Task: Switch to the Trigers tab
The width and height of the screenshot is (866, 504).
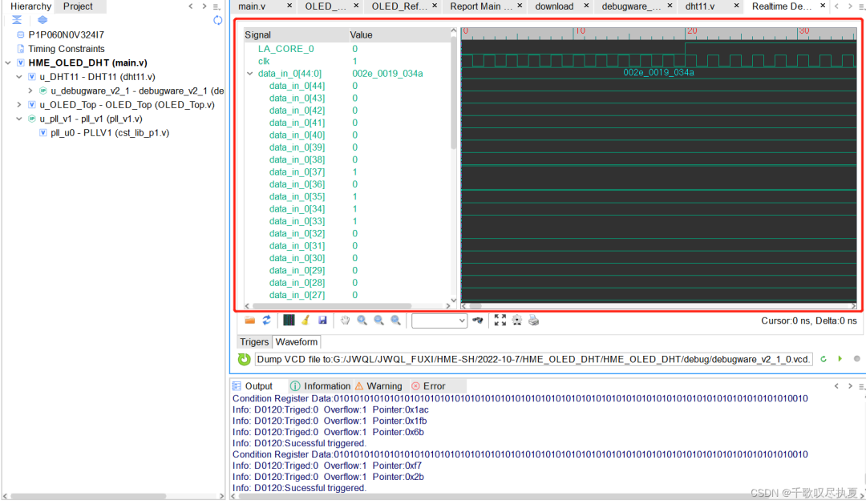Action: pos(254,342)
